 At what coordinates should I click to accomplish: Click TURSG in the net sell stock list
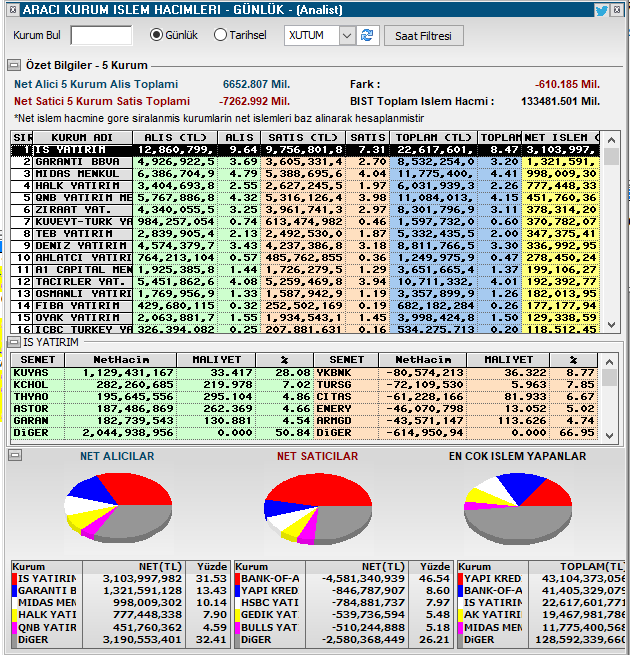tap(334, 385)
